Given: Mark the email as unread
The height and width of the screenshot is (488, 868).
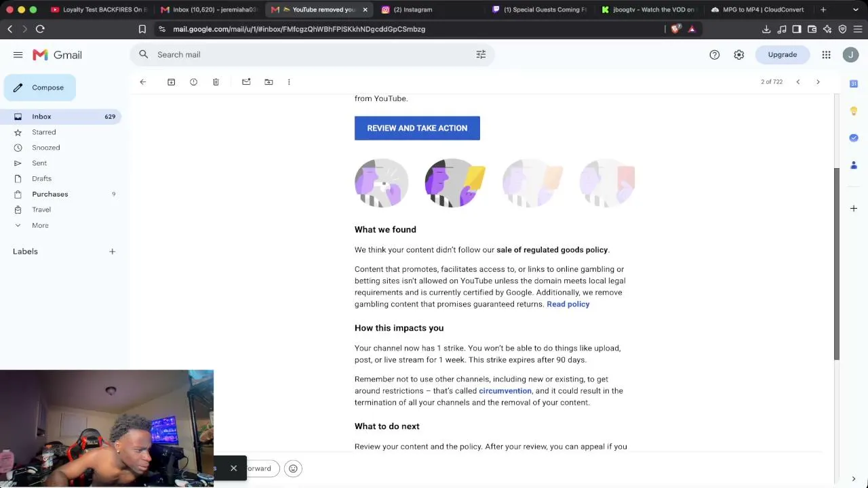Looking at the screenshot, I should pos(246,82).
